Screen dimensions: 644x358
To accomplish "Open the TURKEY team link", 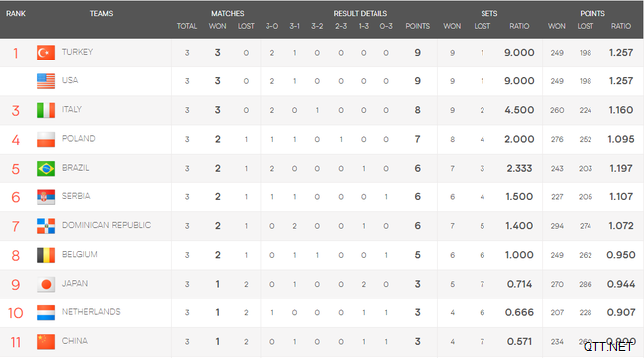I will 77,52.
